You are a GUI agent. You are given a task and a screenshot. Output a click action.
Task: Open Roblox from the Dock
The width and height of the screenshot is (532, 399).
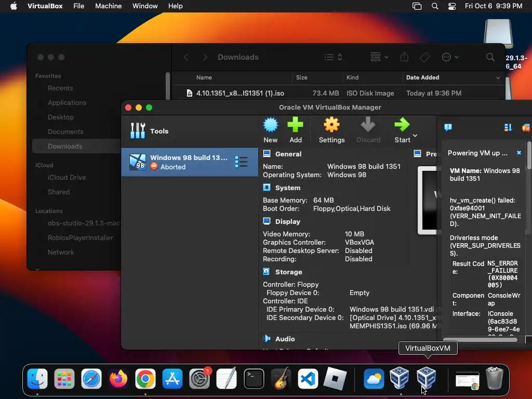coord(335,378)
